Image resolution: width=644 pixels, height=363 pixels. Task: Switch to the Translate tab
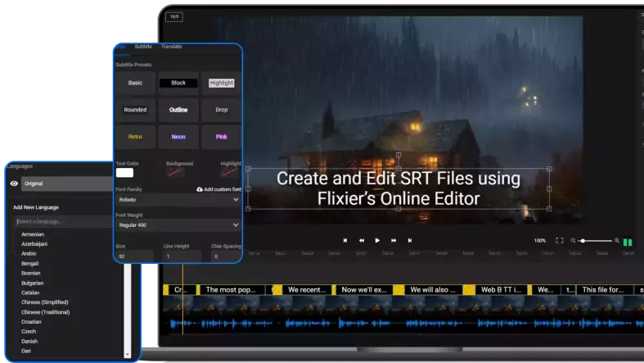coord(171,47)
